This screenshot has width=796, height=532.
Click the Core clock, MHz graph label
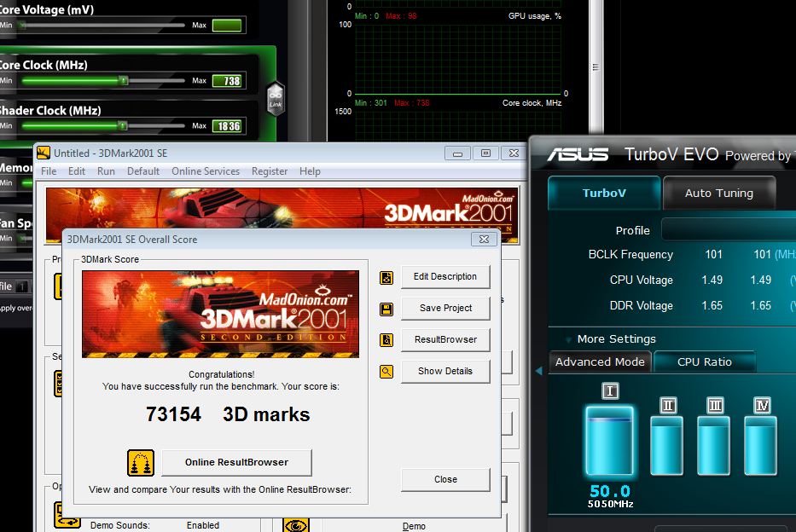(x=532, y=103)
